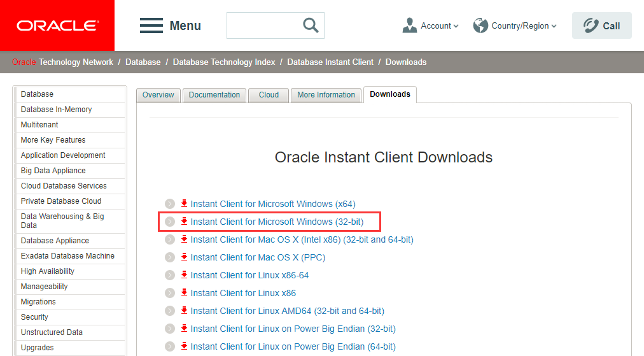Click the Account person icon
This screenshot has width=644, height=356.
pyautogui.click(x=409, y=25)
